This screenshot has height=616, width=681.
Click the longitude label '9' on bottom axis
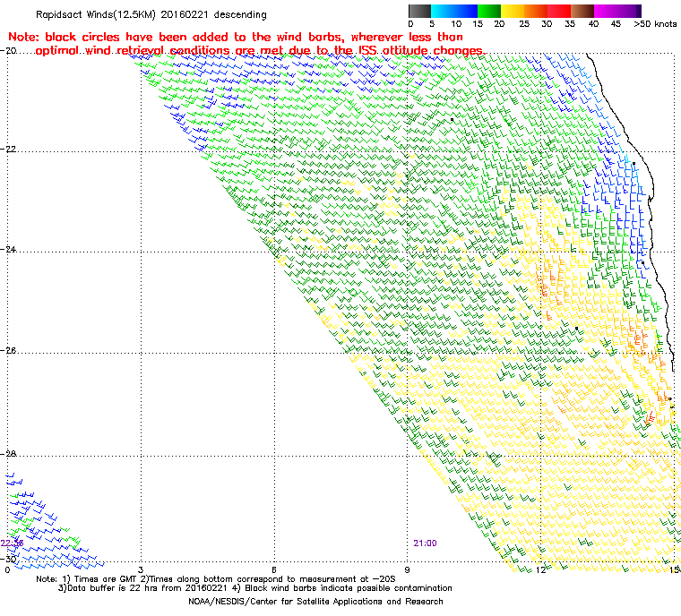pos(407,569)
